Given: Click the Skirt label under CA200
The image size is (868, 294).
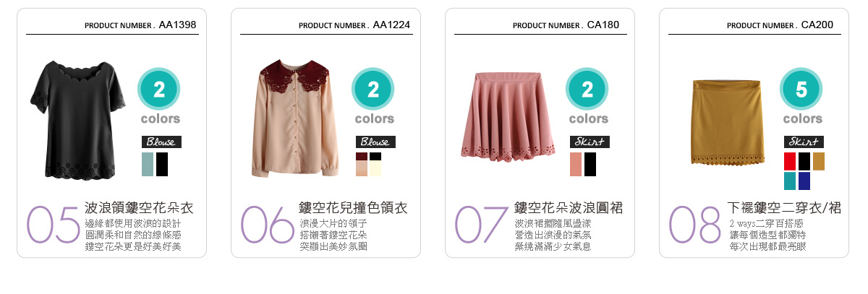Looking at the screenshot, I should 803,142.
